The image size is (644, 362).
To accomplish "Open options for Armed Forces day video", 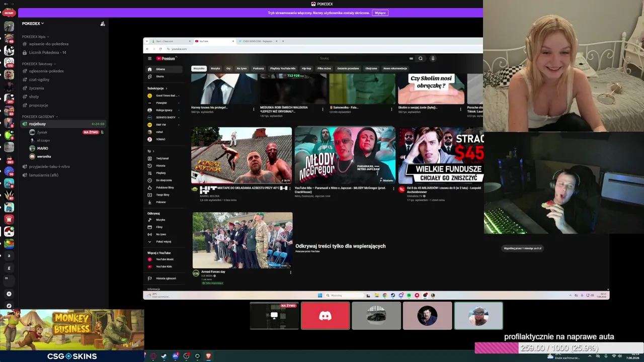I will [290, 273].
